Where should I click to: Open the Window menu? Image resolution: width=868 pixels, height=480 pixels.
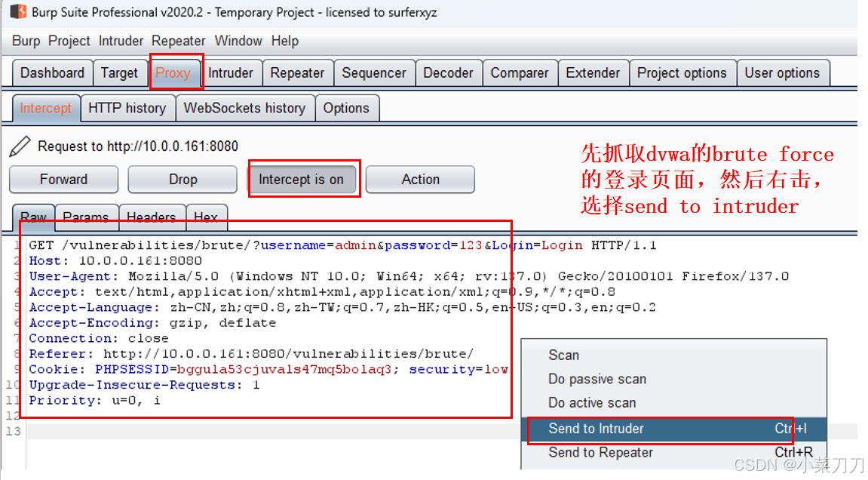point(238,41)
